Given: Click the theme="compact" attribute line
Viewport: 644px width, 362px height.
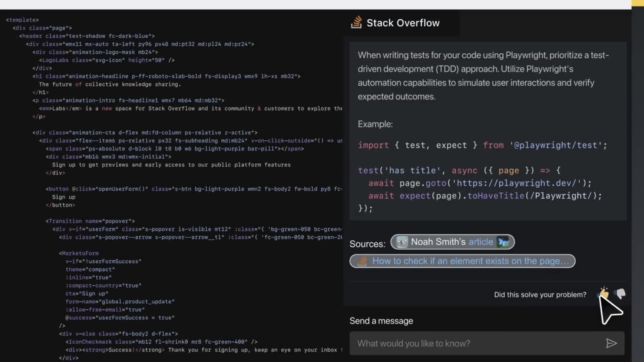Looking at the screenshot, I should click(x=90, y=269).
